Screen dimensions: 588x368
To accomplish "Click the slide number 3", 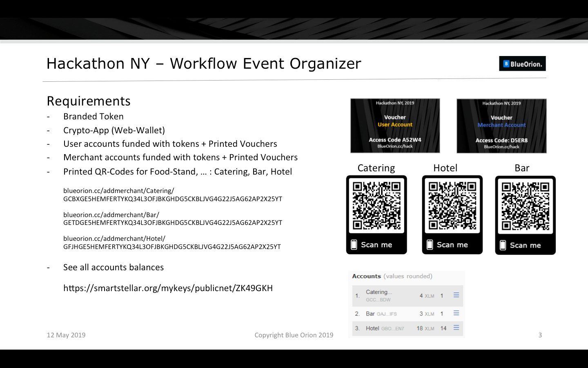I will coord(540,335).
